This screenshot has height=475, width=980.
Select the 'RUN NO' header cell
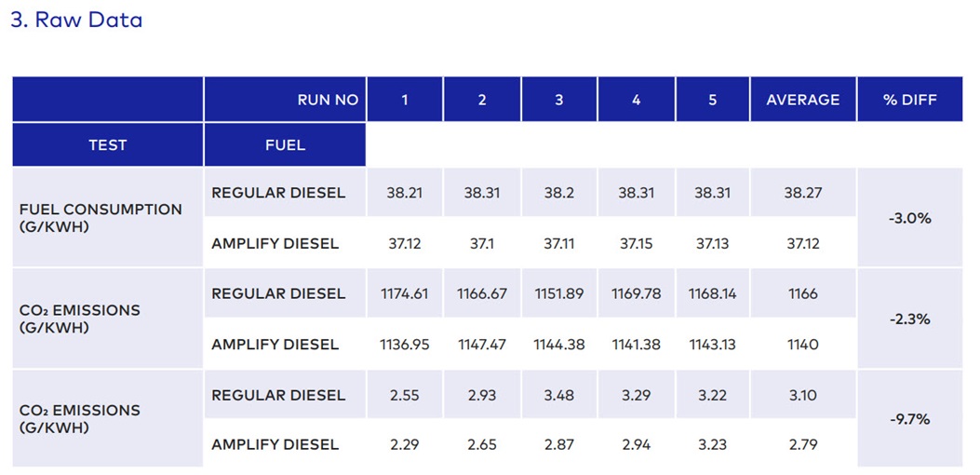click(x=285, y=99)
